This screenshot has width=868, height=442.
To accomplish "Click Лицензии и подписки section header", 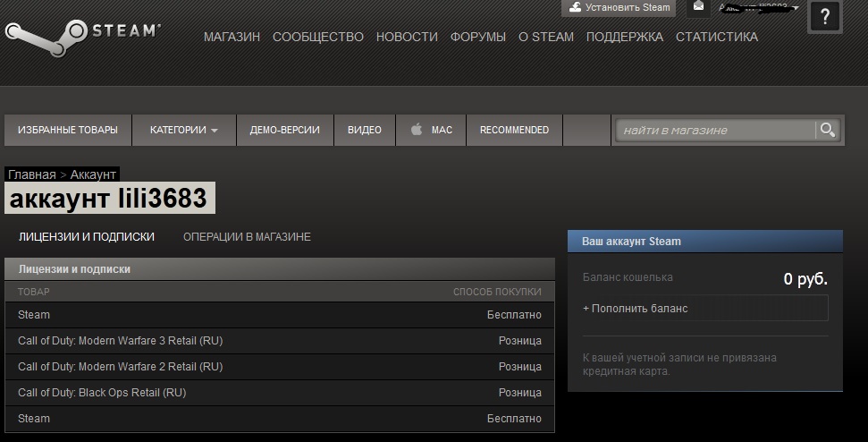I will tap(280, 269).
